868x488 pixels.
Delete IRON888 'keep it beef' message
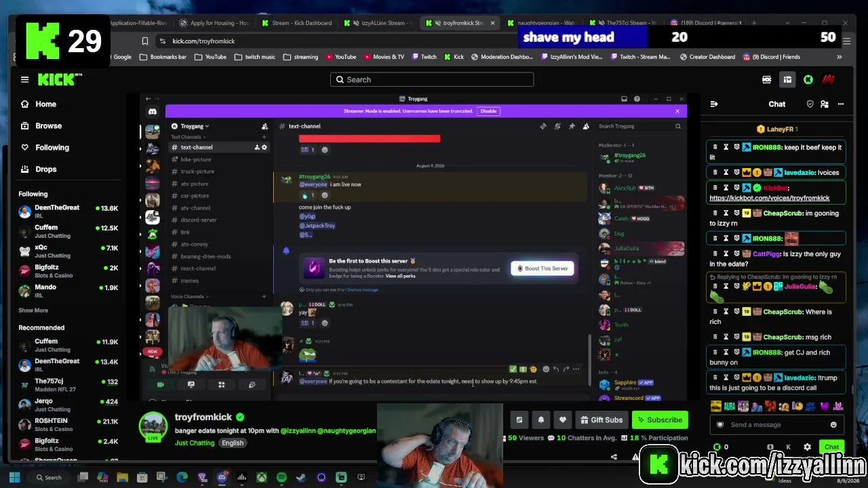[x=715, y=147]
